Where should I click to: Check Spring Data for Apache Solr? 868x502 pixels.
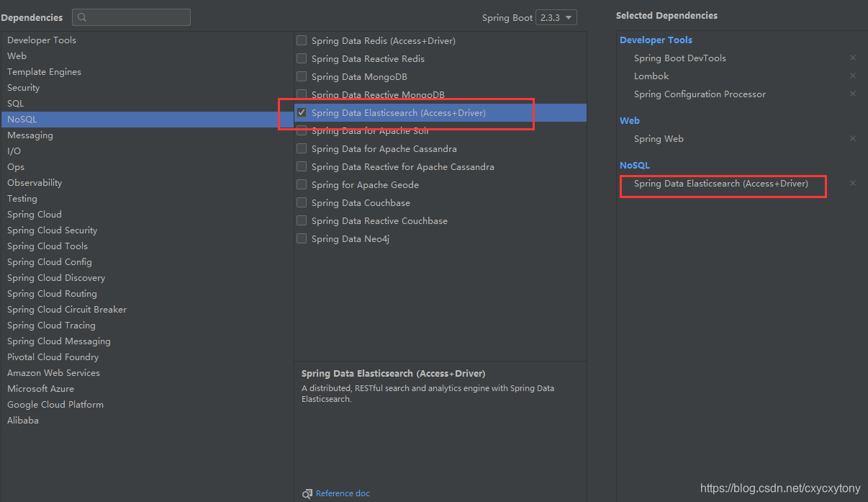click(302, 131)
